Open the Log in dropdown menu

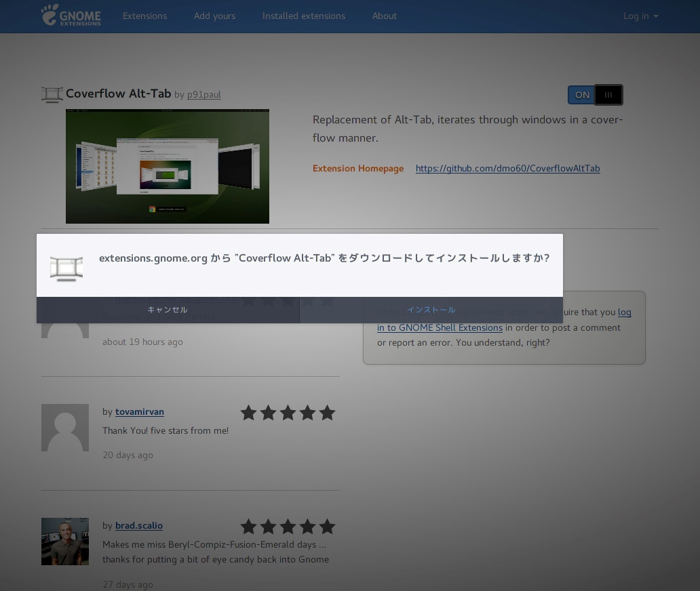click(640, 16)
